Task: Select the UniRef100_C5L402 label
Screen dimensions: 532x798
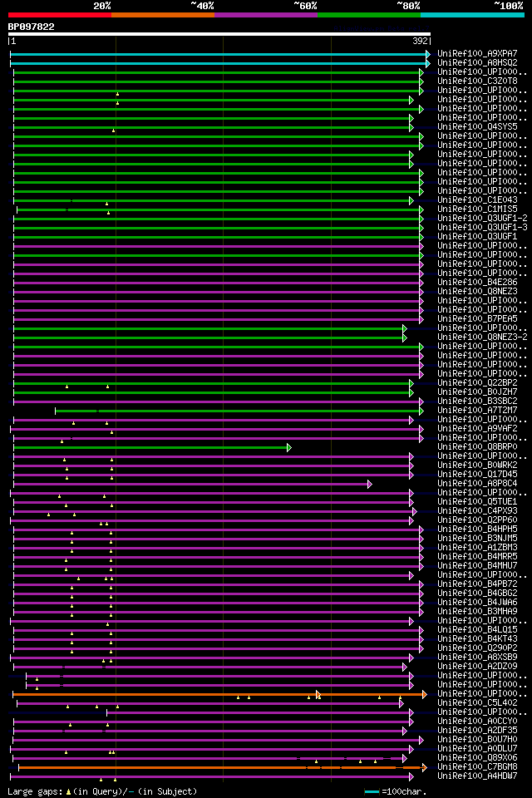Action: coord(477,703)
